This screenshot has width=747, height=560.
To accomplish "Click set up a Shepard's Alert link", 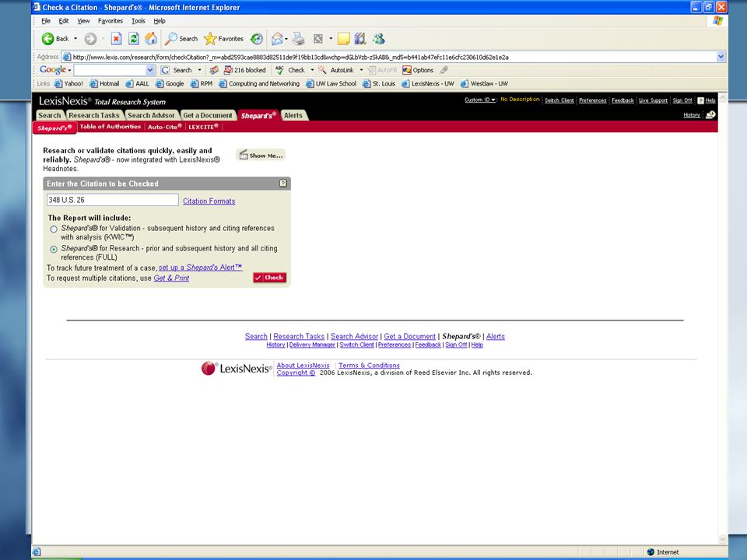I will (x=201, y=268).
